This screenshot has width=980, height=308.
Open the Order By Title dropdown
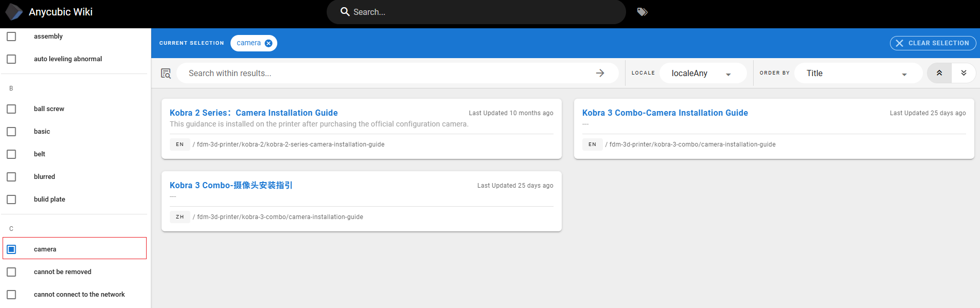coord(858,73)
